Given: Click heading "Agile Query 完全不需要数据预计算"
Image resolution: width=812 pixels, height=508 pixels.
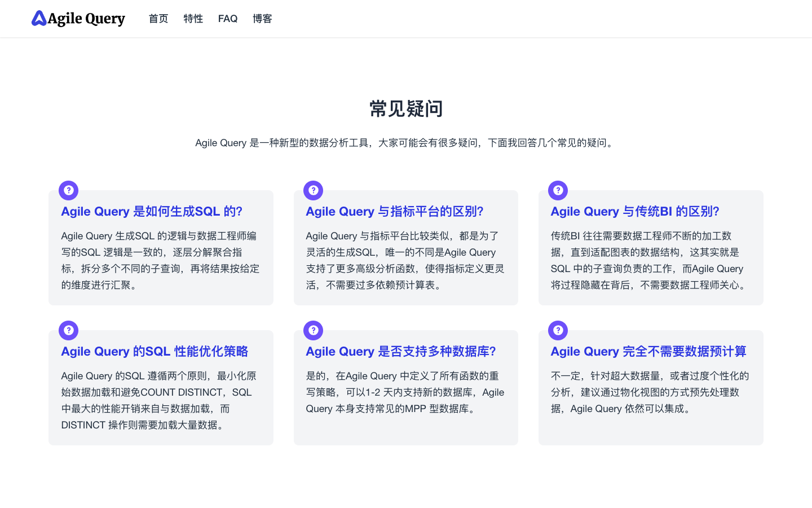Looking at the screenshot, I should 648,352.
